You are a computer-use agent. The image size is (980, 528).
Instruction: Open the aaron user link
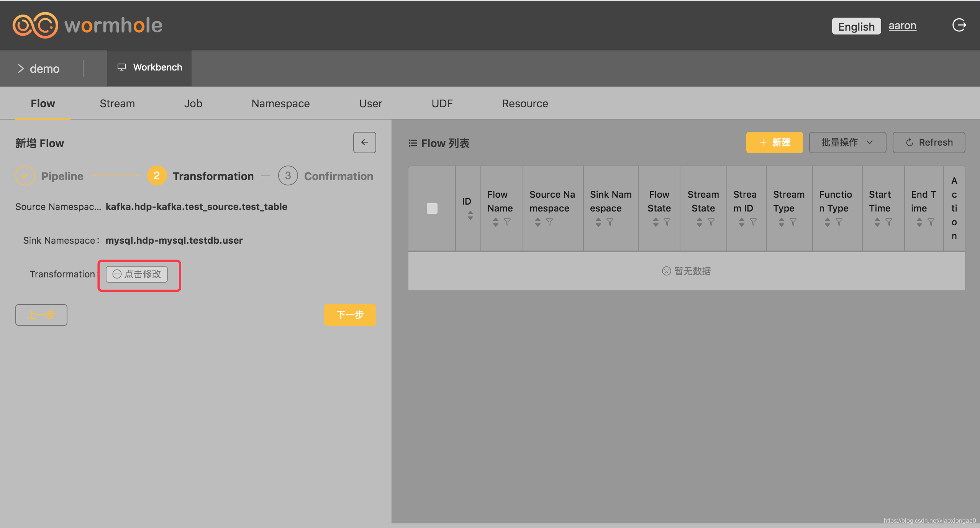pyautogui.click(x=902, y=26)
